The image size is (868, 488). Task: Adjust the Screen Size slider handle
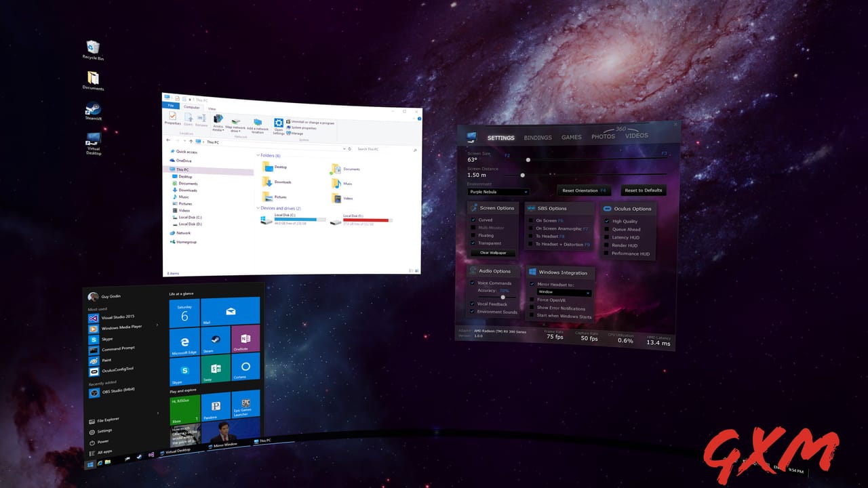click(x=528, y=159)
